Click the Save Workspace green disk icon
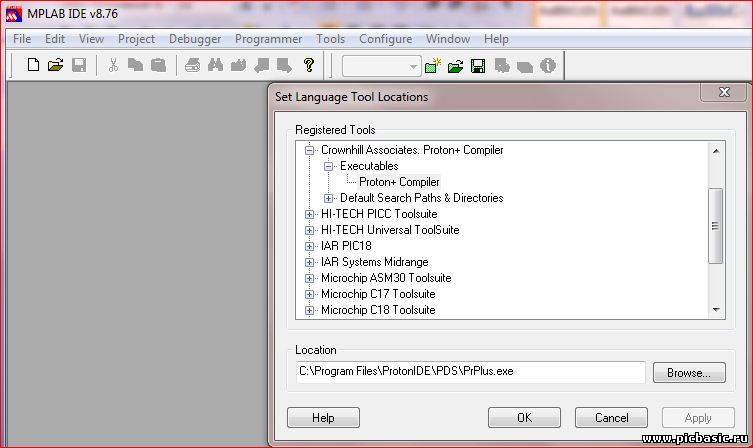 tap(478, 66)
